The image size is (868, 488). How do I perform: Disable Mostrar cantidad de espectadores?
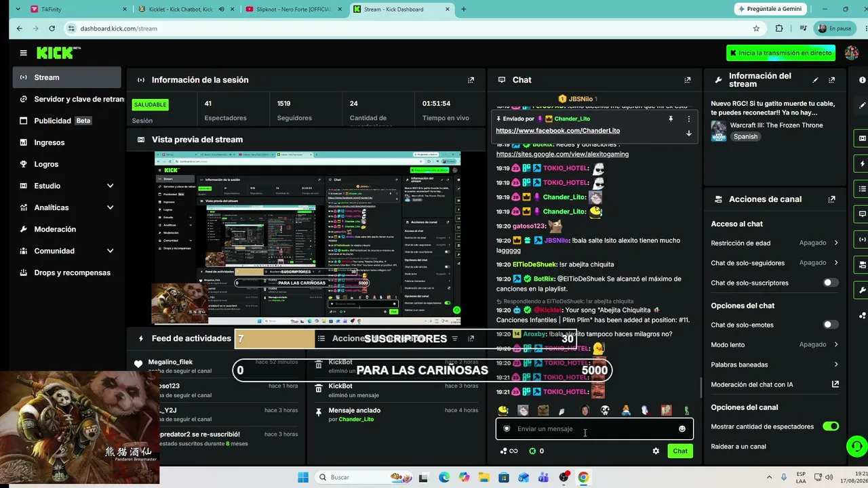click(831, 426)
